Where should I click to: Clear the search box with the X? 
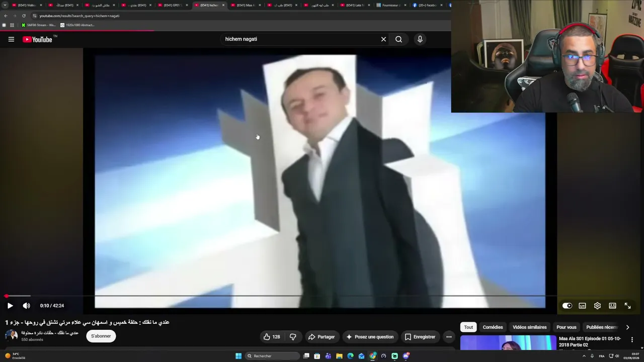(x=383, y=39)
